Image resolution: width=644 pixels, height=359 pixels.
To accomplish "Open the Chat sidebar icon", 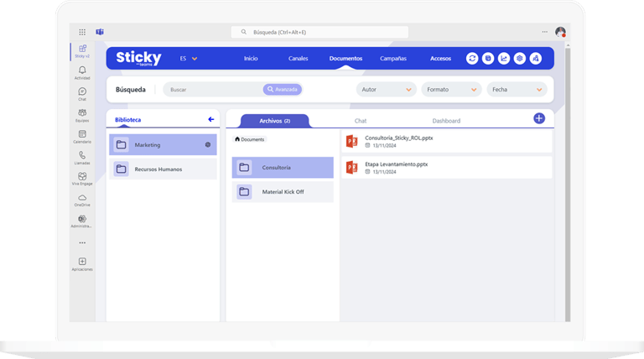I will click(82, 94).
